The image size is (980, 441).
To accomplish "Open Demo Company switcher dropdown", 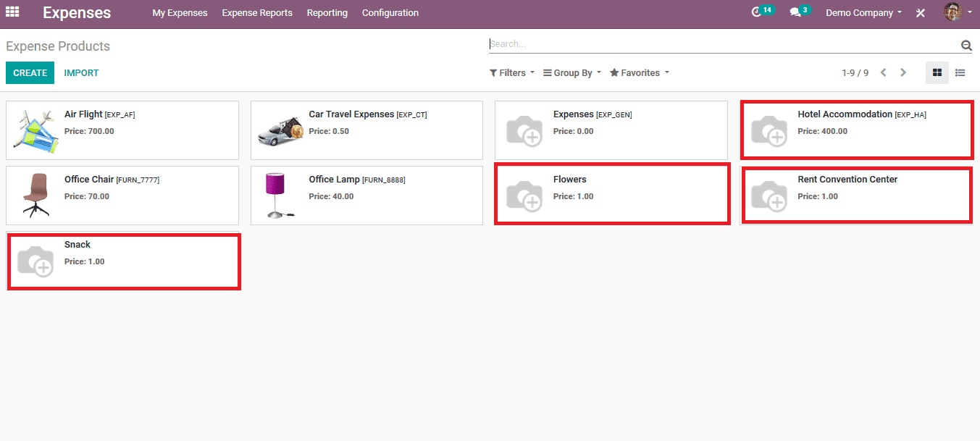I will (x=863, y=12).
